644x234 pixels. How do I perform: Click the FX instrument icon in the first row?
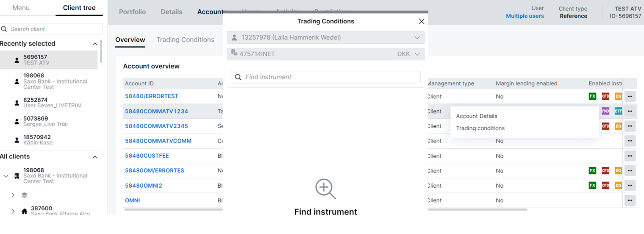[592, 96]
